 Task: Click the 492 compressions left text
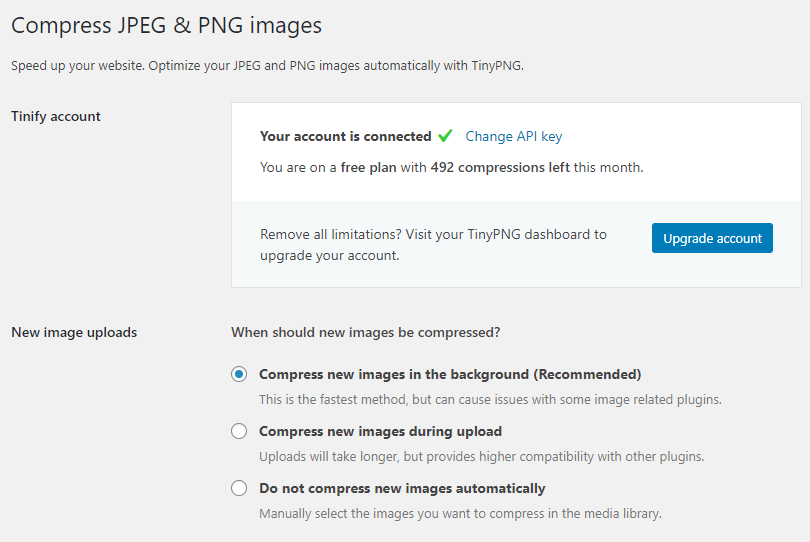500,167
